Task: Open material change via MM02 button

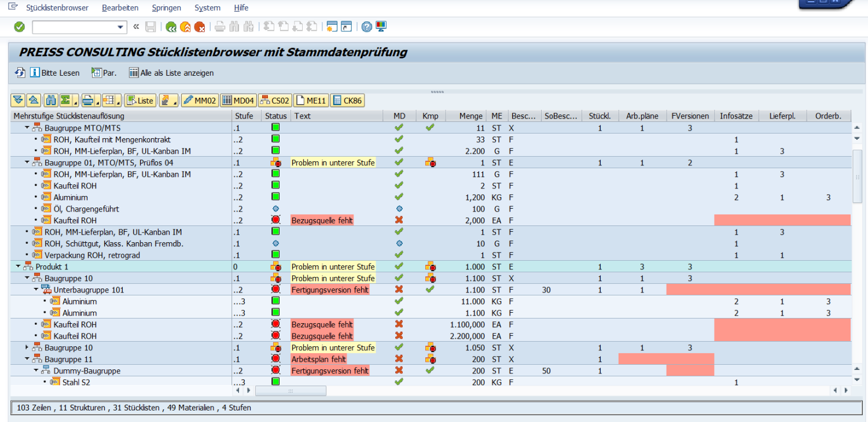Action: pyautogui.click(x=200, y=101)
